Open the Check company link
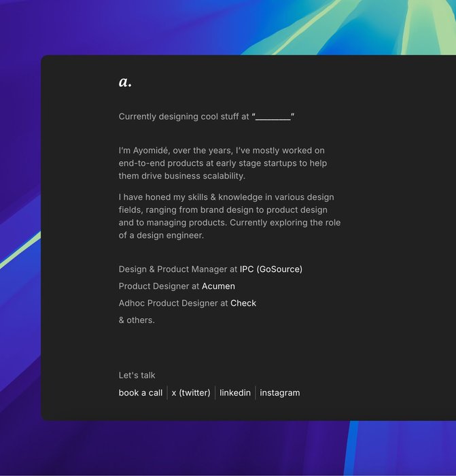 tap(243, 303)
